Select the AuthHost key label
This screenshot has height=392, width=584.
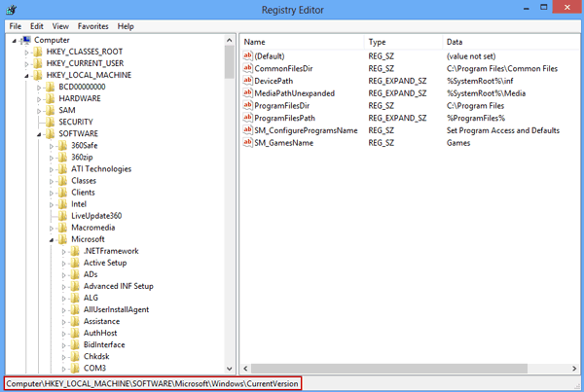(x=100, y=334)
